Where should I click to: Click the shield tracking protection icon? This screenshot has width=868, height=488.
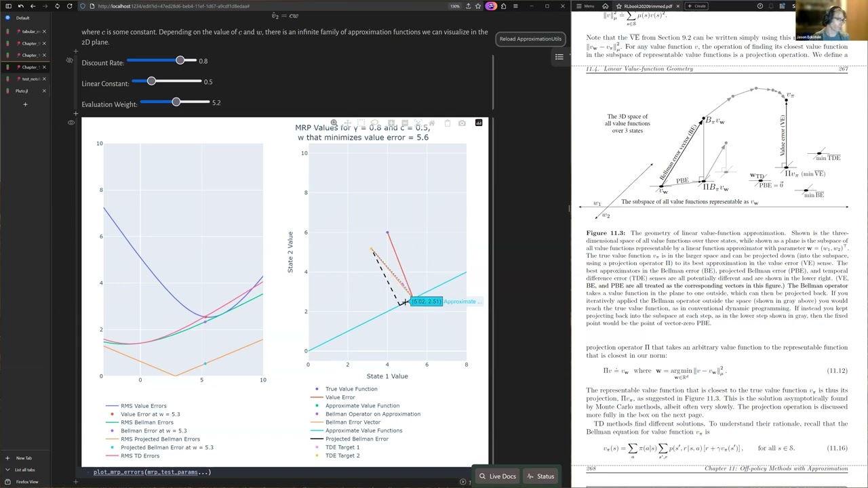coord(82,6)
